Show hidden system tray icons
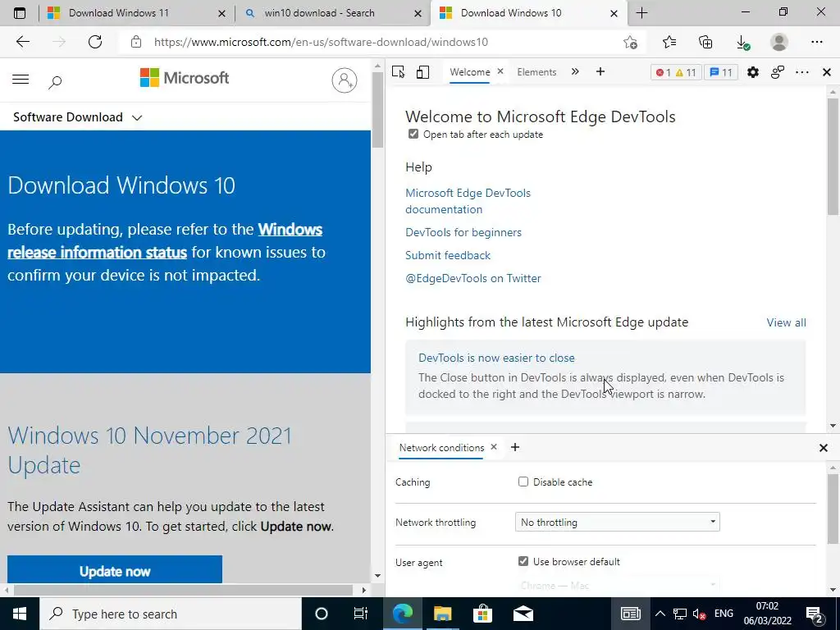Viewport: 840px width, 630px height. tap(660, 614)
